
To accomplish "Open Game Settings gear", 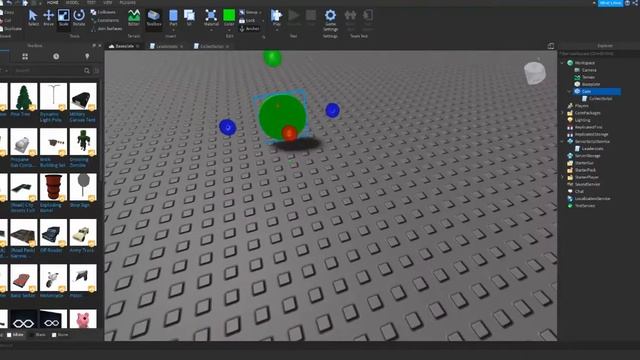I will pos(330,20).
